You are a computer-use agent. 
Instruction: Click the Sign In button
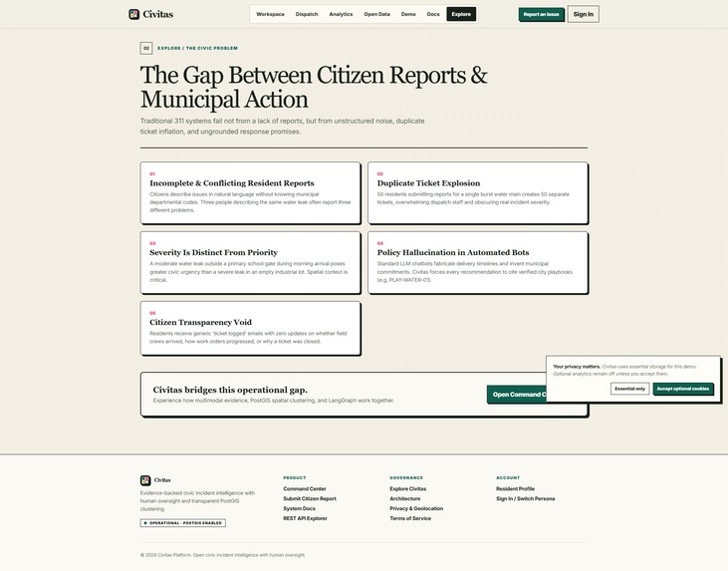pyautogui.click(x=584, y=14)
